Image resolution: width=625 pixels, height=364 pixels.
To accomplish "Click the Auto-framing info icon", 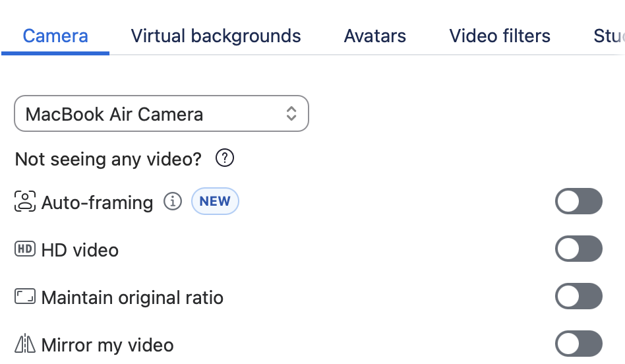I will (172, 202).
